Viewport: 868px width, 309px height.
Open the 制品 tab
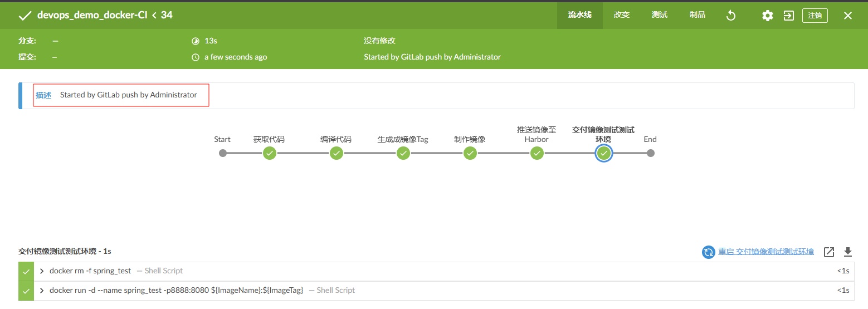point(698,15)
